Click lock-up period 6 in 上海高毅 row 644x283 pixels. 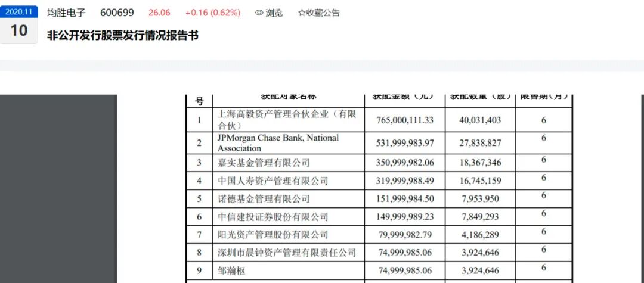point(543,120)
